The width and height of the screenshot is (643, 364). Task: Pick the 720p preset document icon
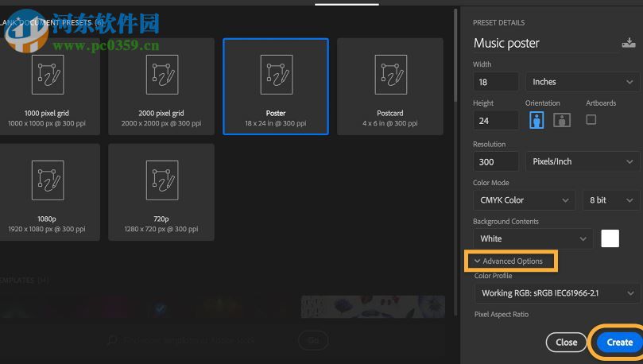click(x=162, y=180)
